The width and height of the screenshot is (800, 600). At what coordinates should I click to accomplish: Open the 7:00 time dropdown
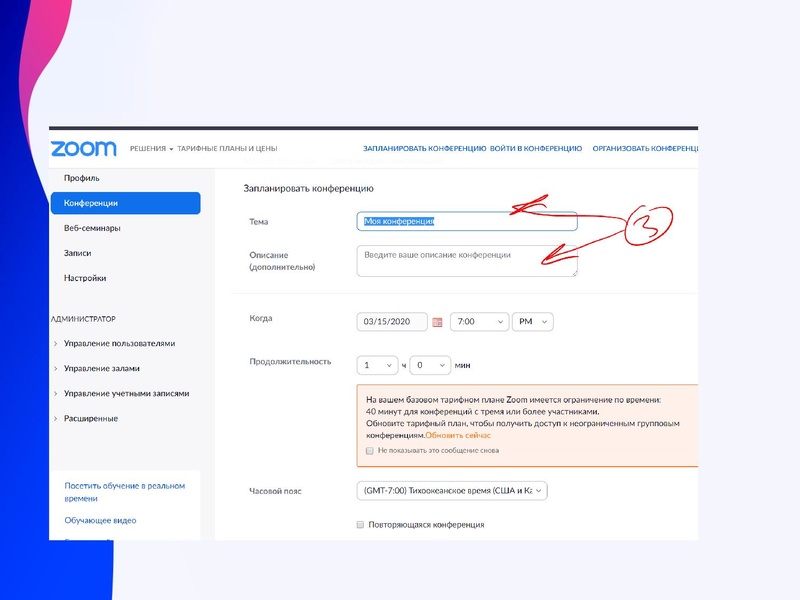point(478,323)
